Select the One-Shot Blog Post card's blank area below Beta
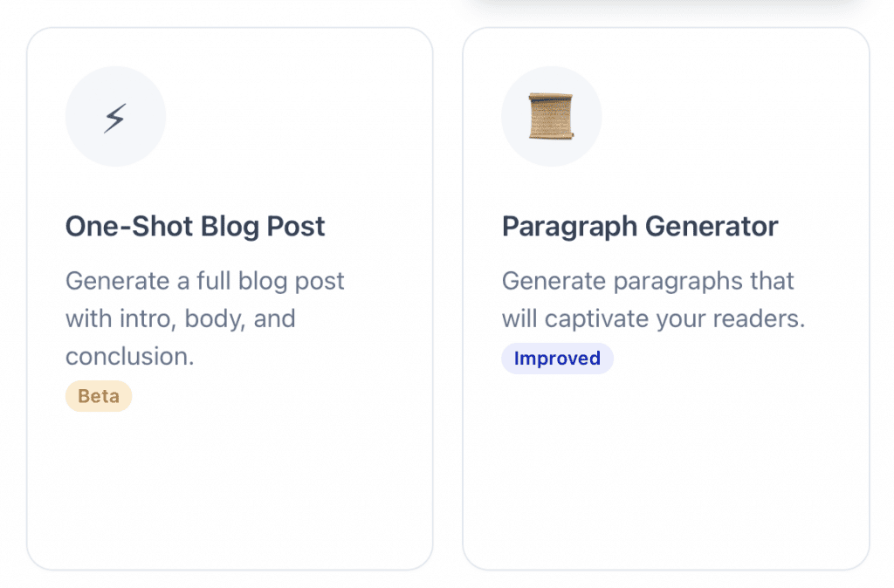Screen dimensions: 894x588 229,489
